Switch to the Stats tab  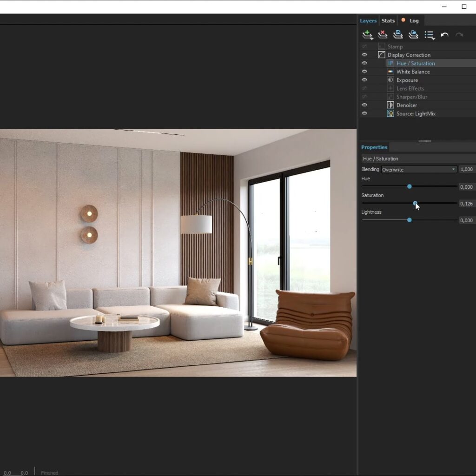click(x=388, y=20)
